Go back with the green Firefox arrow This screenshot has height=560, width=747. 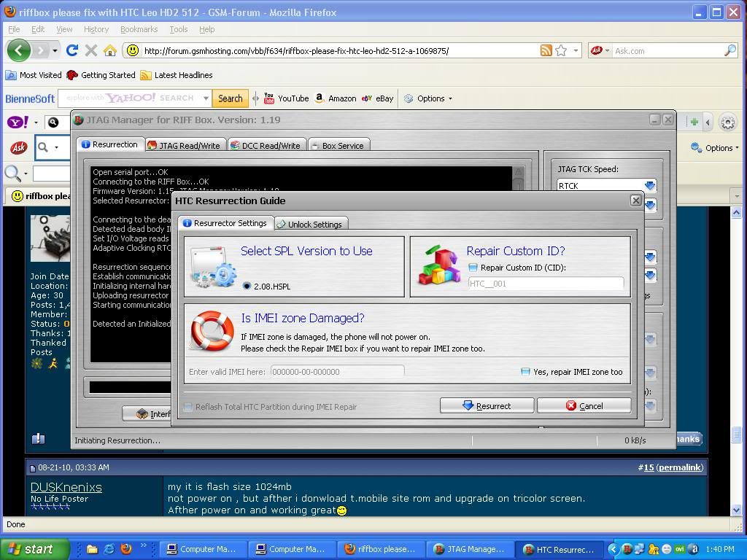18,50
